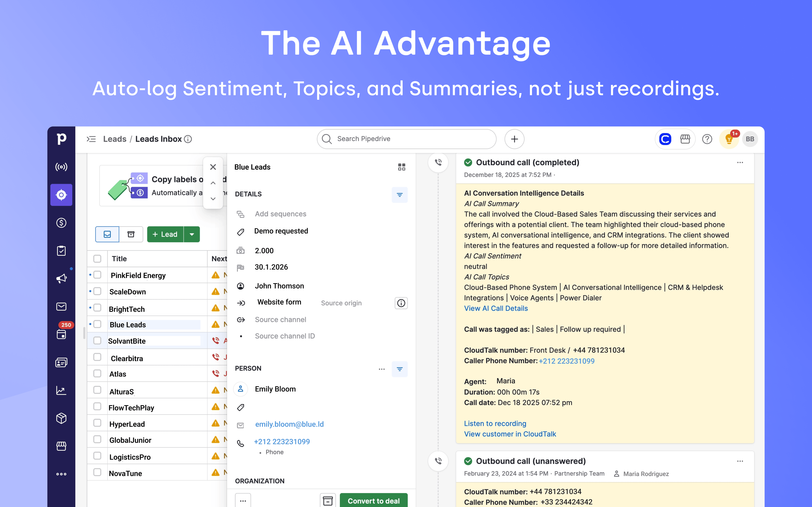The image size is (812, 507).
Task: Open the Lead button dropdown arrow
Action: (x=192, y=234)
